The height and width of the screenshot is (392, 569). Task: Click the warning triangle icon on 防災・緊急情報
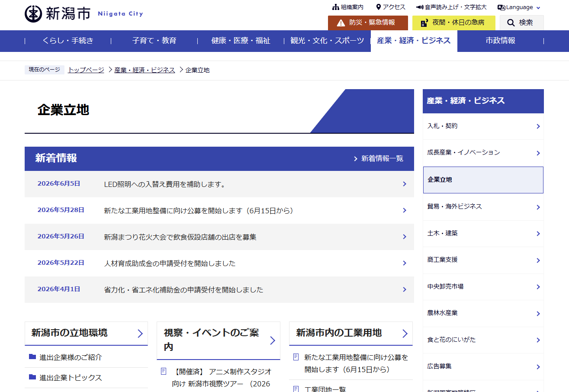point(341,23)
